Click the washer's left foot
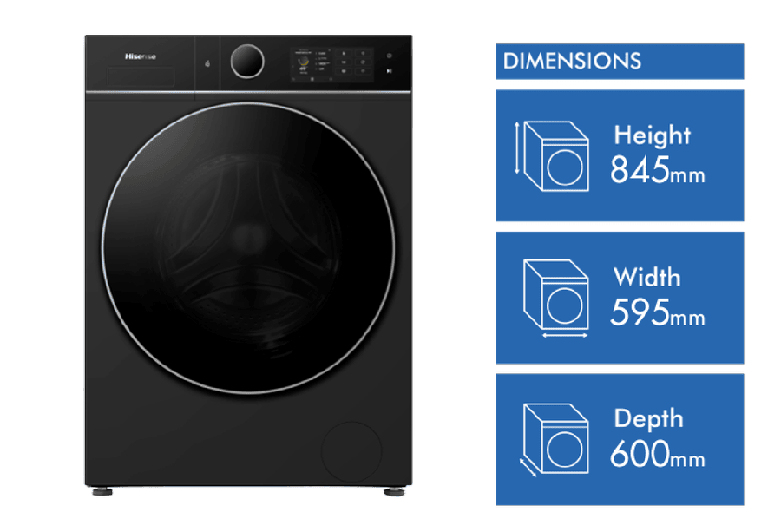This screenshot has height=532, width=781. point(102,492)
